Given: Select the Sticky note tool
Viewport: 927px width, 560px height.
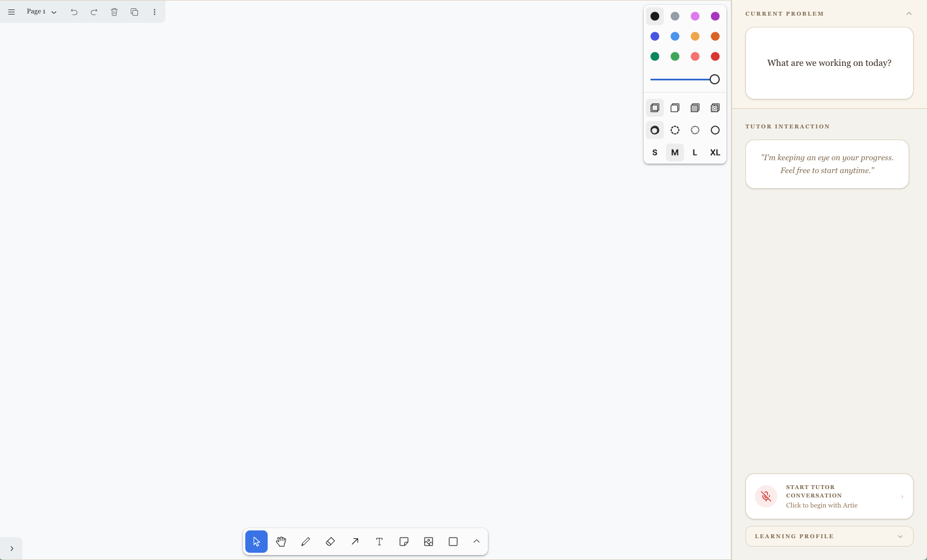Looking at the screenshot, I should click(x=404, y=542).
